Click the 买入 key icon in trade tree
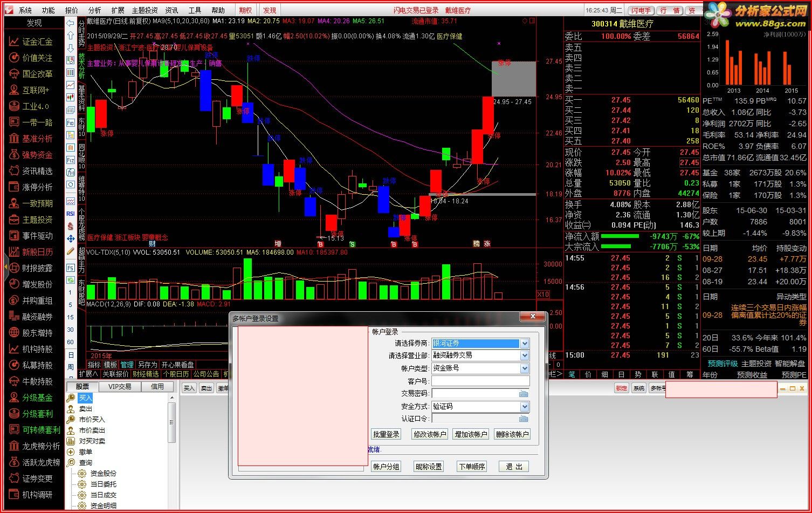 [x=71, y=398]
